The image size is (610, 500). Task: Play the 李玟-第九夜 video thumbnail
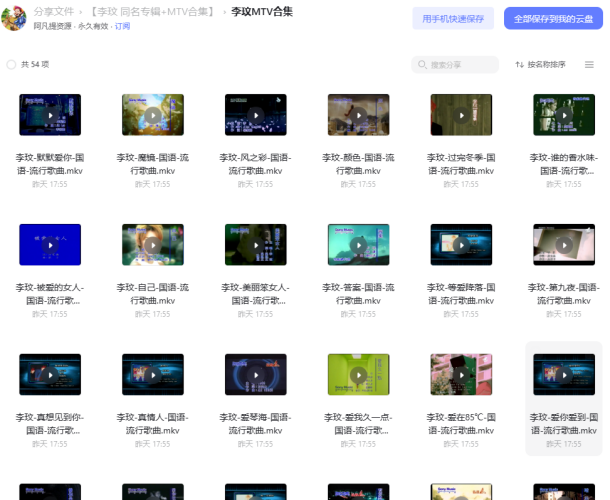pos(564,245)
